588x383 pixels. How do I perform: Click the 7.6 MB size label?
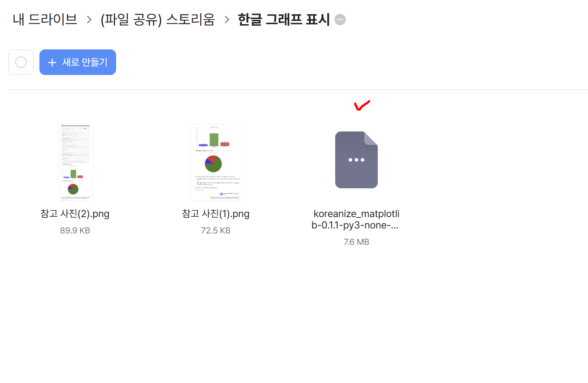(x=356, y=242)
